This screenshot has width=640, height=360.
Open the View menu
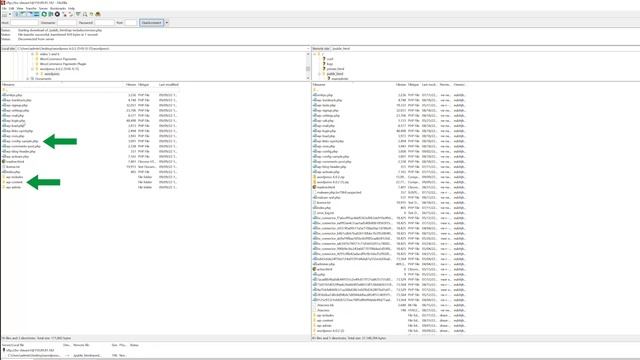[x=20, y=8]
